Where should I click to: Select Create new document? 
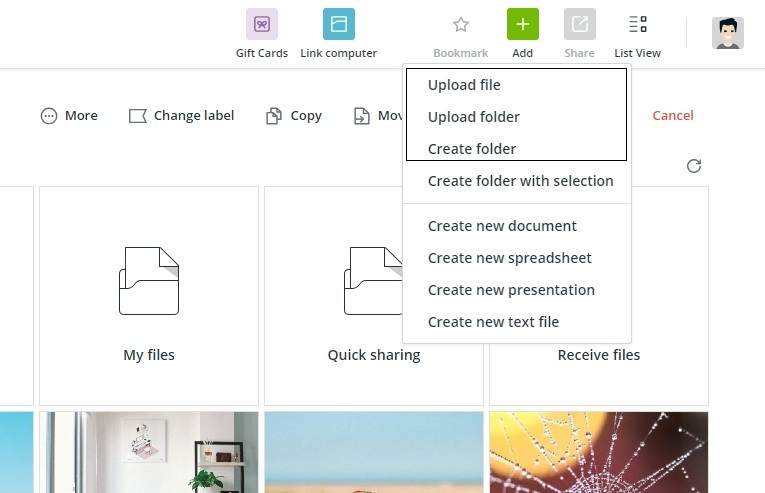[517, 226]
